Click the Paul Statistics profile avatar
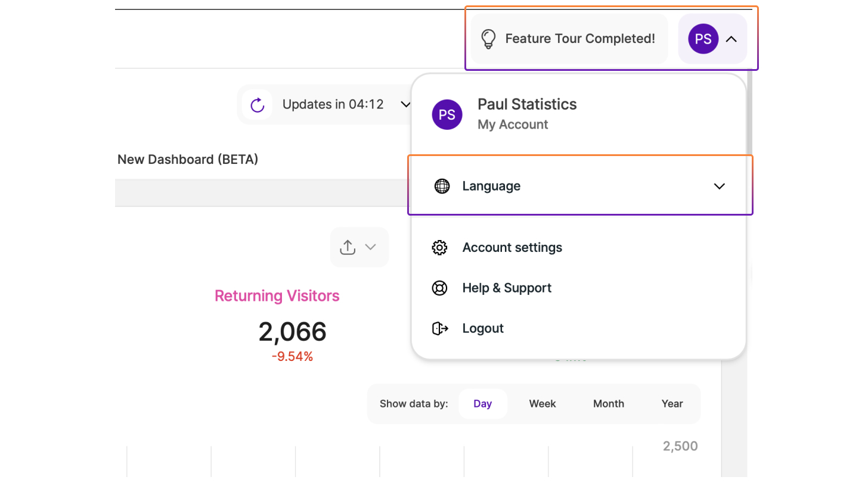 447,114
